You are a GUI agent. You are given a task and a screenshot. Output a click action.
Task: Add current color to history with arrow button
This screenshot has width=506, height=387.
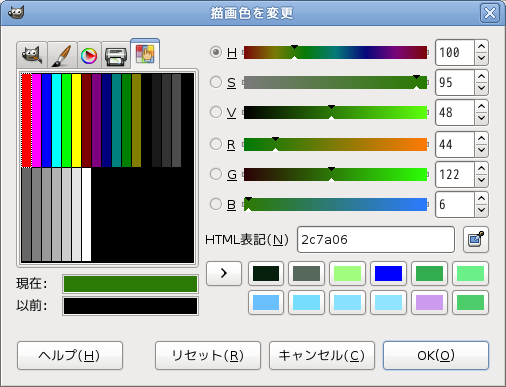[x=224, y=273]
